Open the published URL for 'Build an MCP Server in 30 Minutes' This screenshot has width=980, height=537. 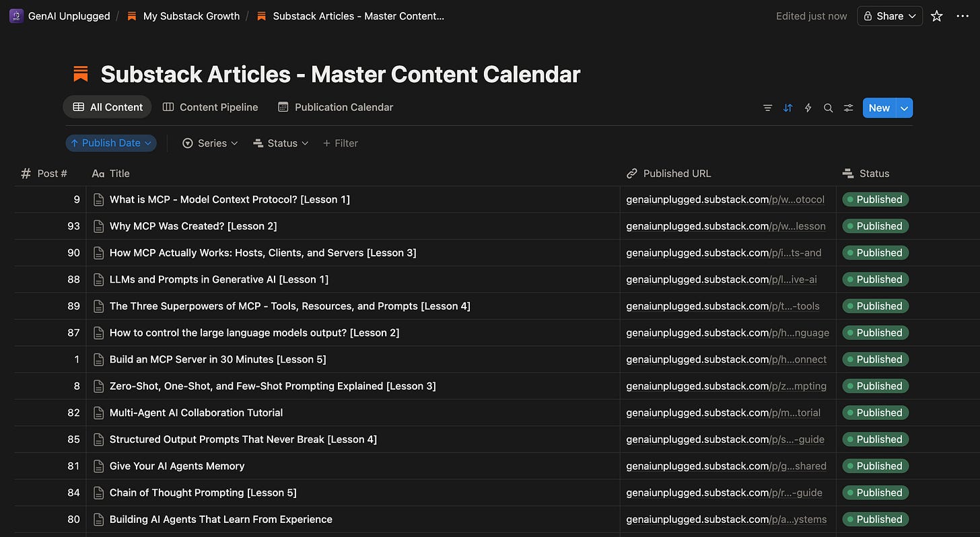coord(726,359)
